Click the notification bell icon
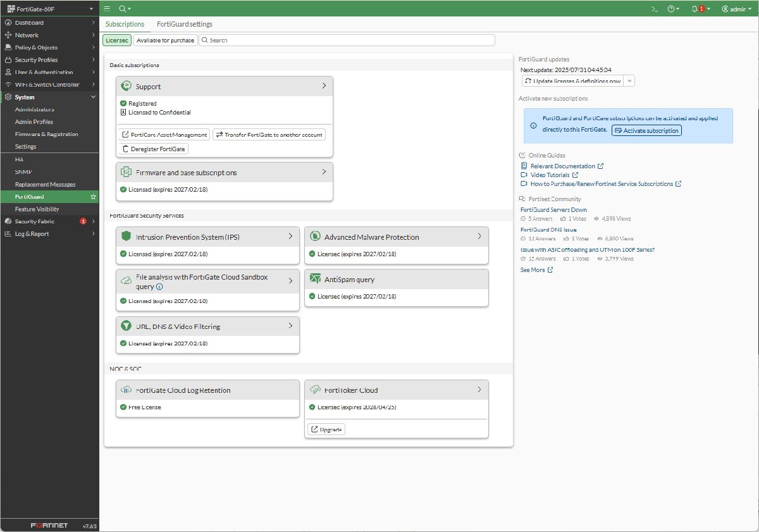Viewport: 759px width, 532px height. (694, 9)
